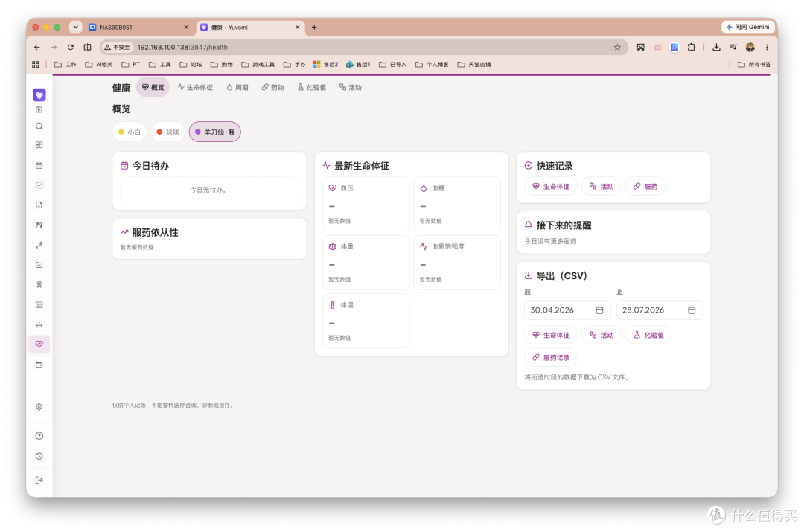Open the birthday cake icon in sidebar
The image size is (804, 532).
pos(39,324)
